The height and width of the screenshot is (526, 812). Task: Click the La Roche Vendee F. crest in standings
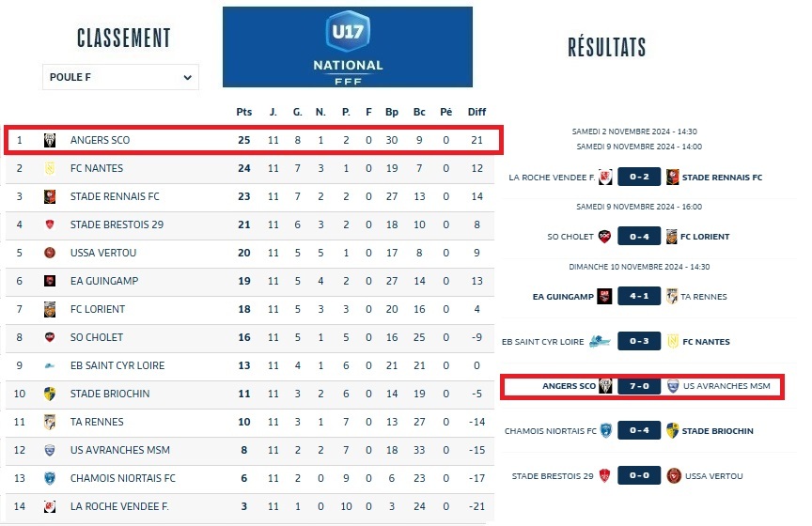tap(50, 506)
